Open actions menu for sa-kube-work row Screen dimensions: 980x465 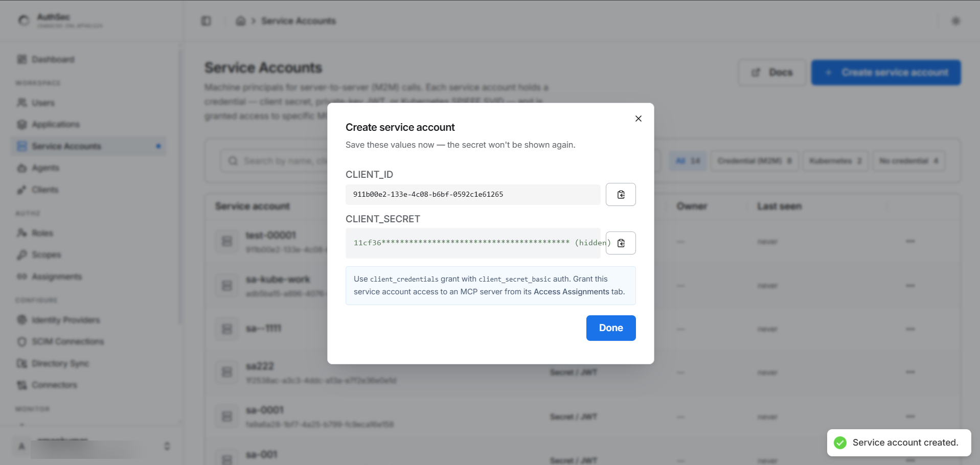[910, 286]
